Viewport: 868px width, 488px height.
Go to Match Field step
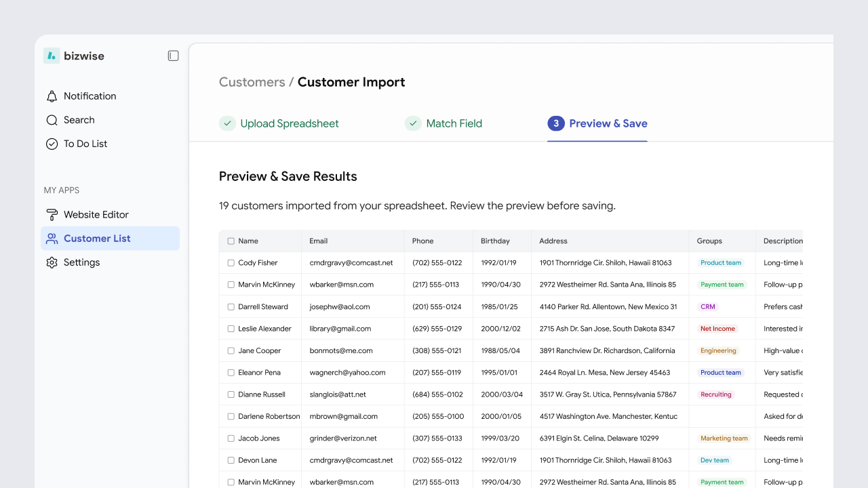[443, 123]
